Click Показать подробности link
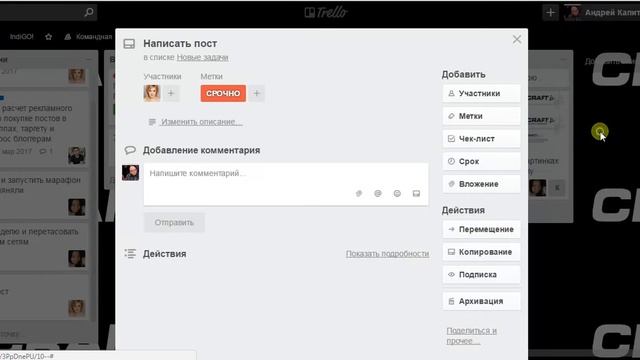The height and width of the screenshot is (360, 640). (387, 254)
